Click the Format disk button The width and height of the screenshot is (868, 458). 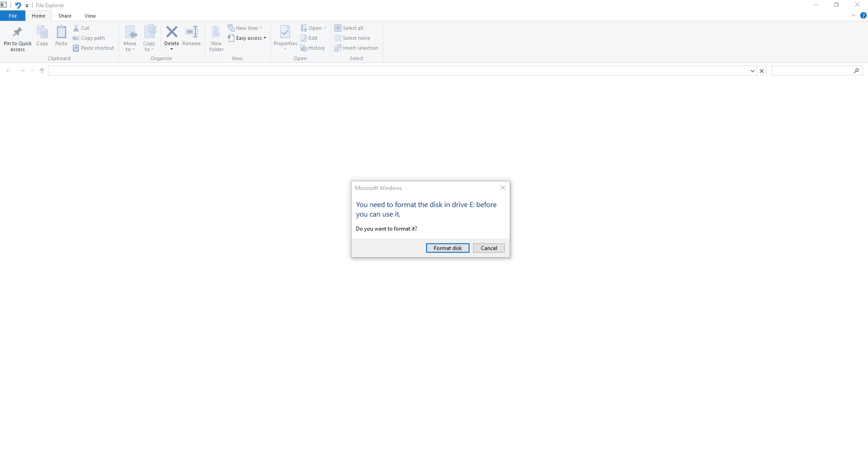pos(448,248)
